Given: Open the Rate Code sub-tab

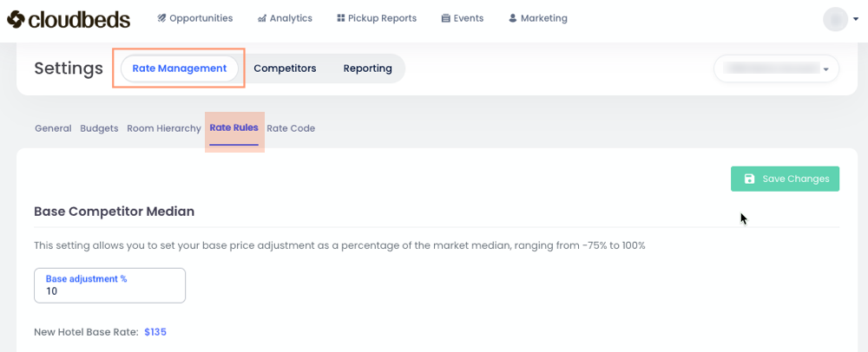Looking at the screenshot, I should pos(291,128).
